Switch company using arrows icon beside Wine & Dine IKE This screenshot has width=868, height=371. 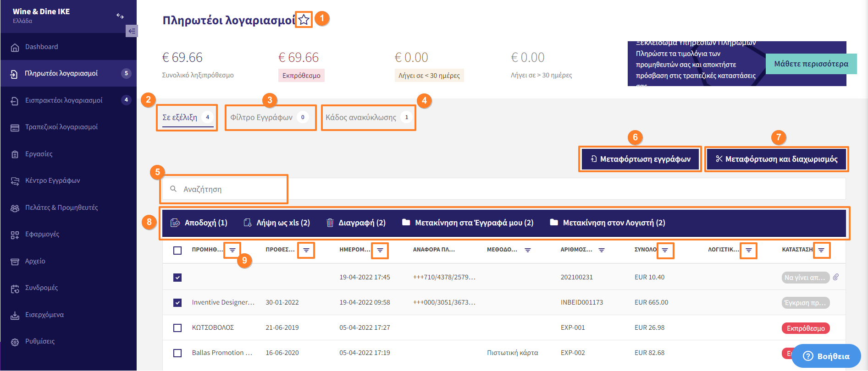pyautogui.click(x=120, y=16)
